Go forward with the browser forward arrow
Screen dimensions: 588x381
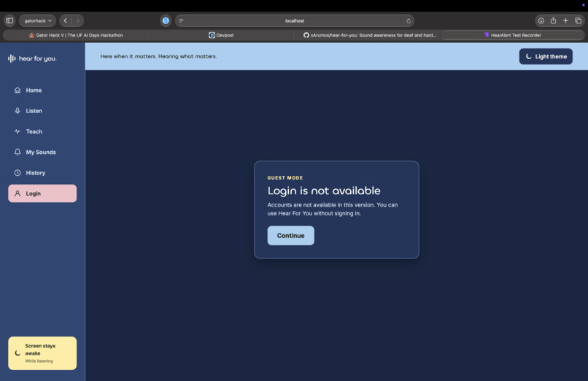(77, 20)
